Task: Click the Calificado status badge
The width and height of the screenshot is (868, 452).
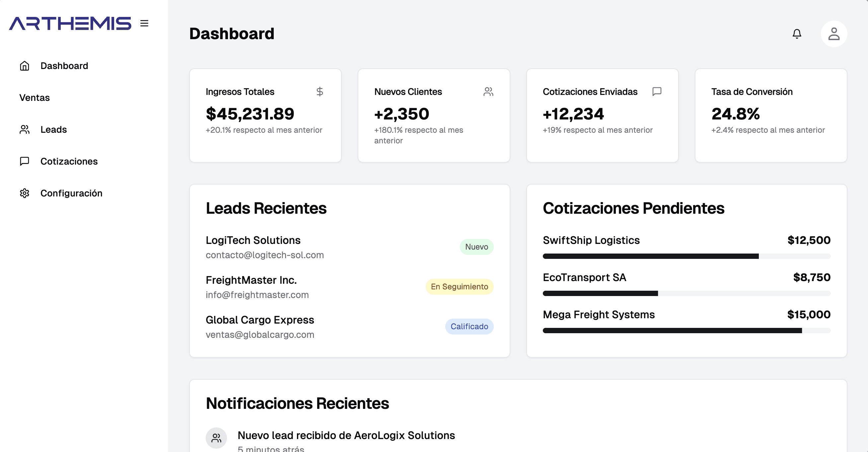Action: (x=469, y=326)
